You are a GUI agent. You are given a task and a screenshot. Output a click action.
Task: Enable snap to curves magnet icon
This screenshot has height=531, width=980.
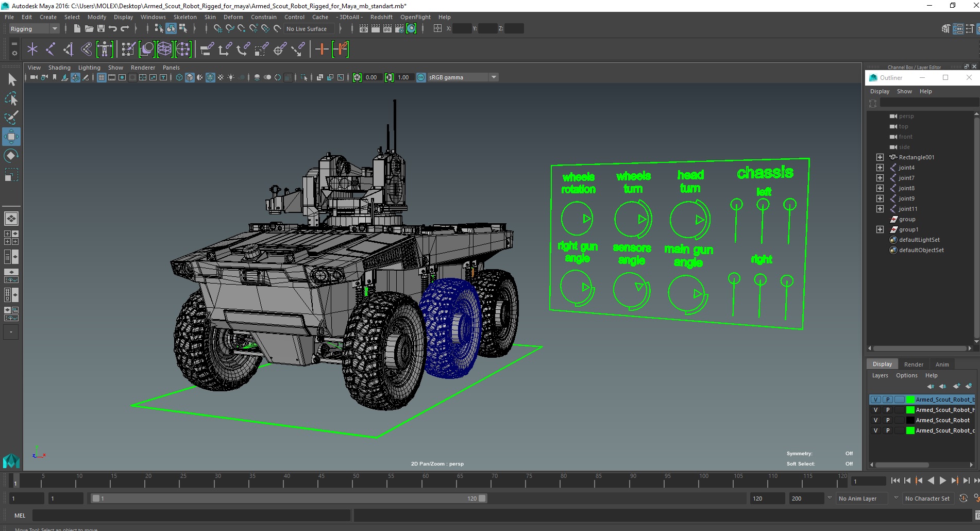click(x=230, y=28)
